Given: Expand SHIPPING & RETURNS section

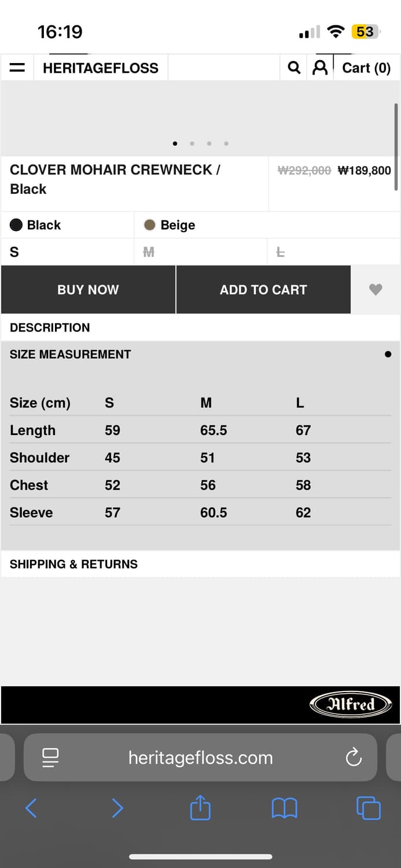Looking at the screenshot, I should pos(73,564).
